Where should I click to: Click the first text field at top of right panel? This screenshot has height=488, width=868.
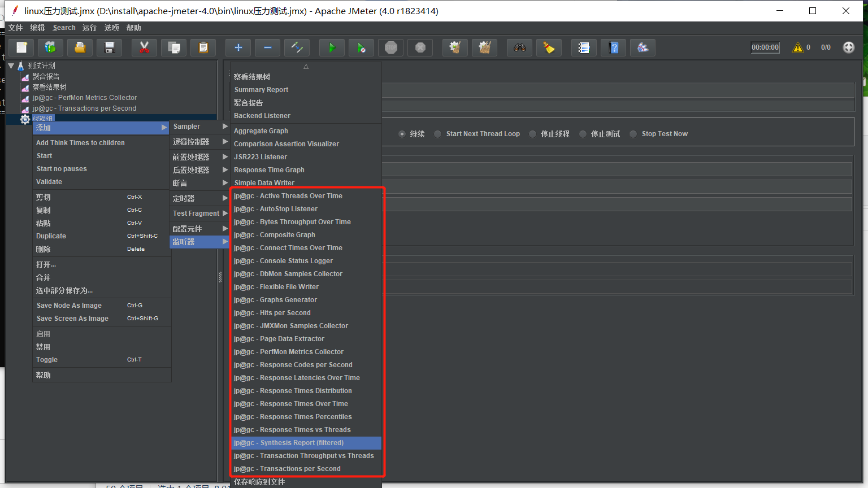(618, 90)
